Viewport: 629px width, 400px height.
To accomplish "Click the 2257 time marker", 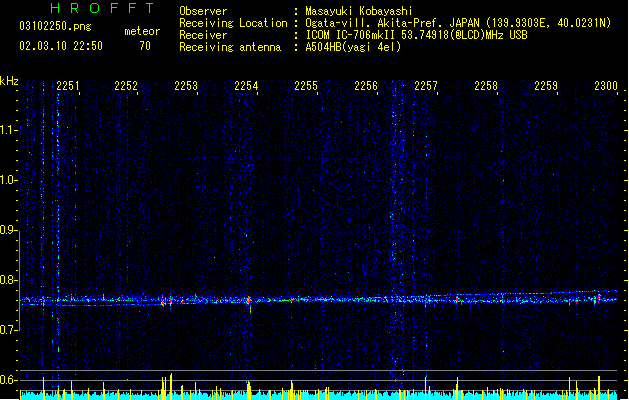I will tap(426, 86).
